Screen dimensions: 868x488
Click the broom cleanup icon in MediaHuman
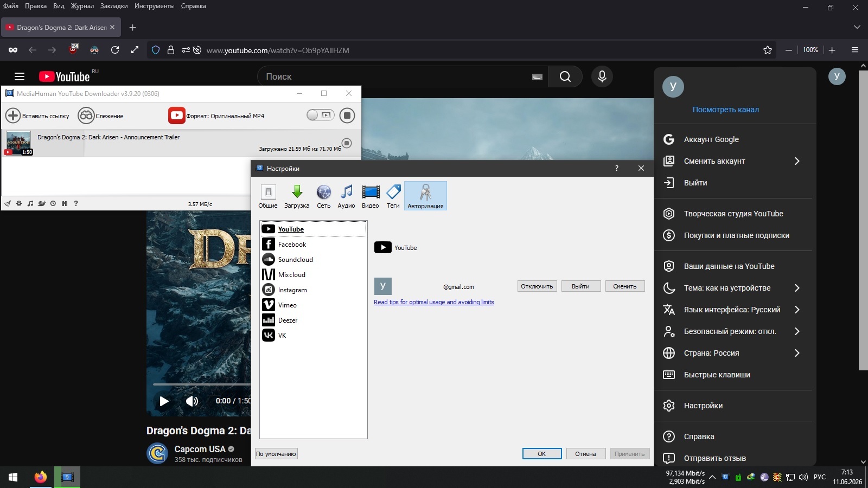[8, 204]
